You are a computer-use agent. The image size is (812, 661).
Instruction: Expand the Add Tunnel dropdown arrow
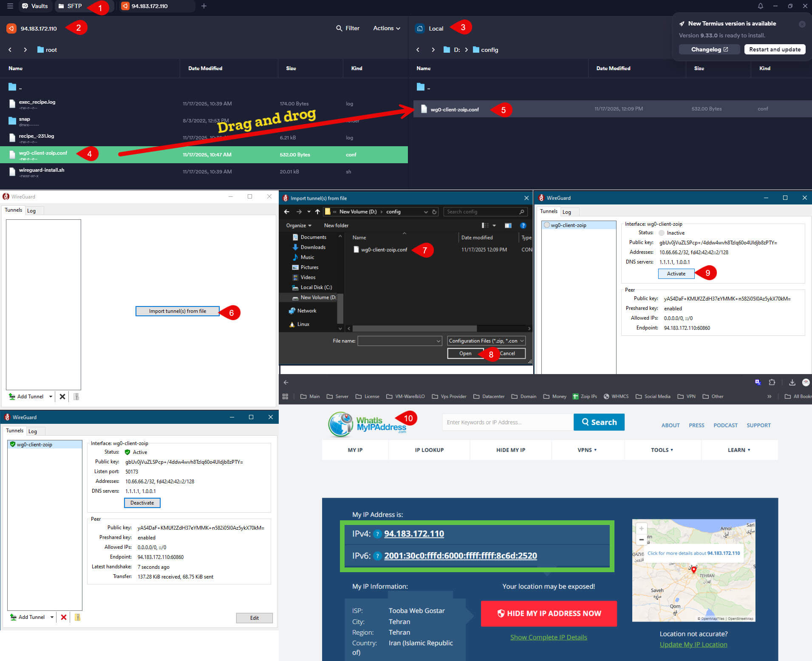[x=51, y=396]
